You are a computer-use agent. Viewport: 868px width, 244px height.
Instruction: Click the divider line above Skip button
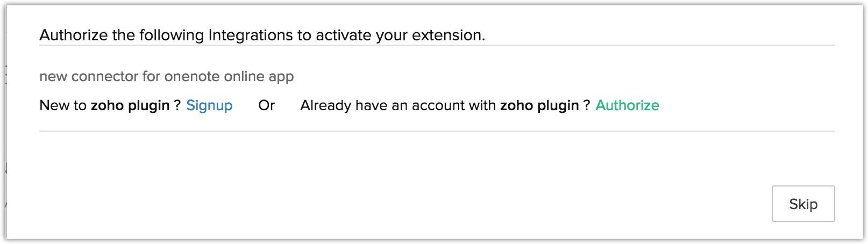point(437,131)
